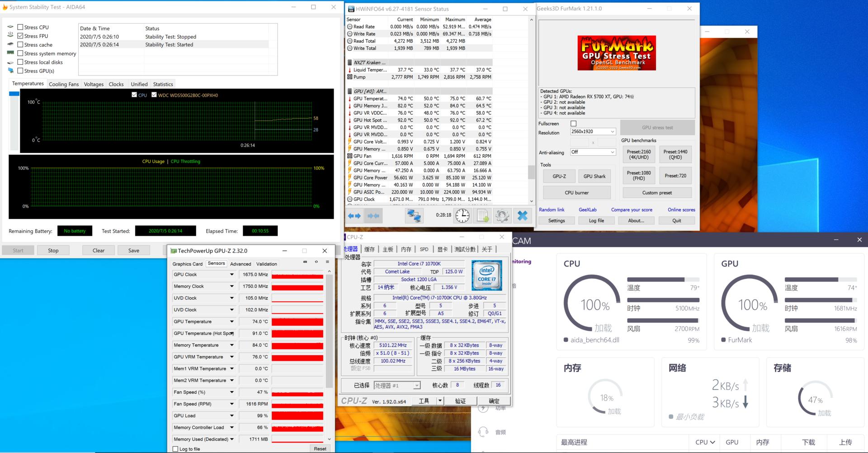Open the Anti-aliasing dropdown in FurMark
Viewport: 868px width, 453px height.
click(593, 152)
